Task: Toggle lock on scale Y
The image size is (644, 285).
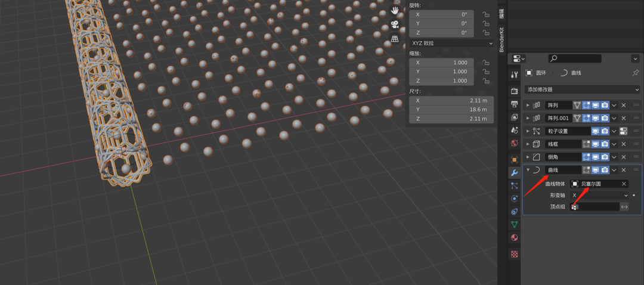Action: click(x=486, y=72)
